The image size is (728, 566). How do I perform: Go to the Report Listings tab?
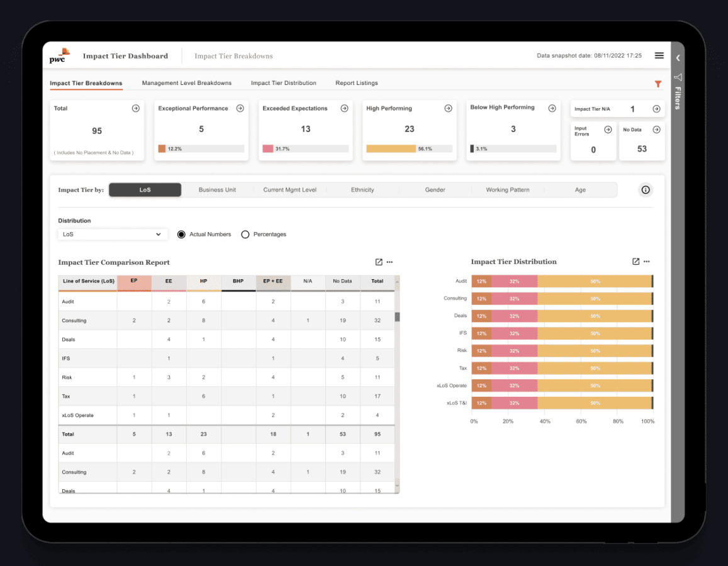(356, 83)
